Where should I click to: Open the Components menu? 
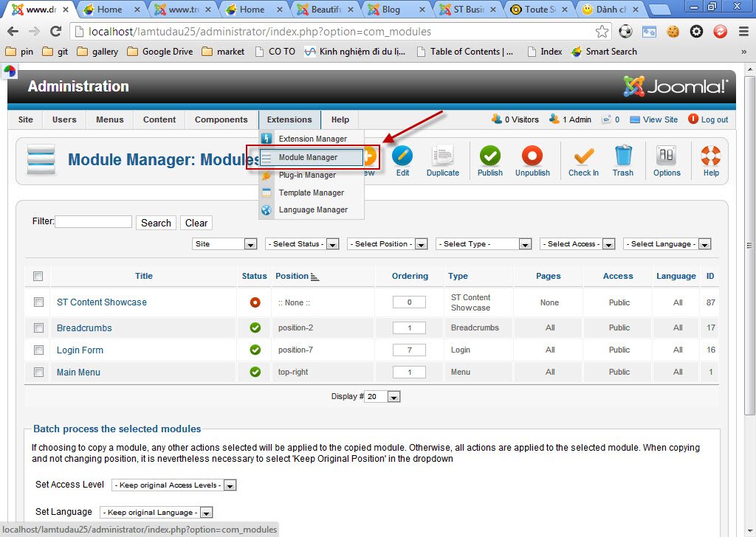tap(221, 119)
